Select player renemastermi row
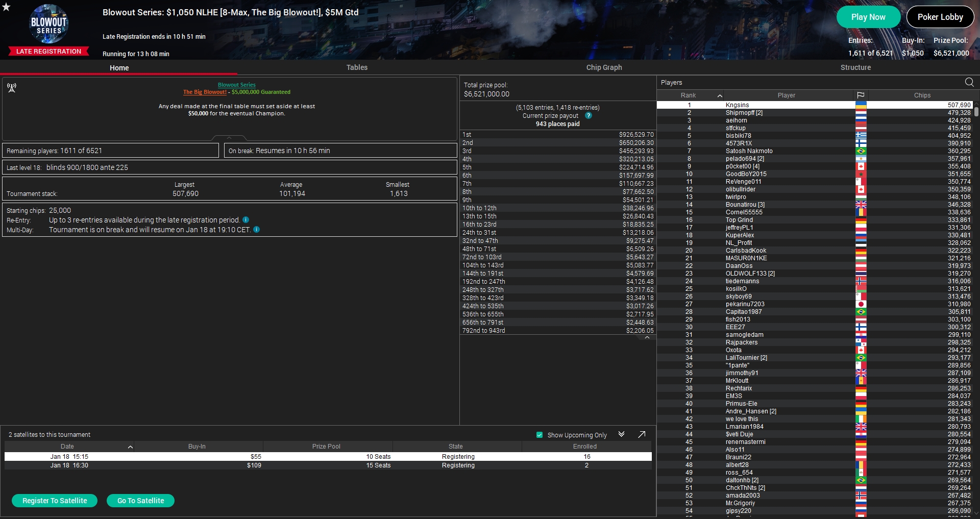 815,442
